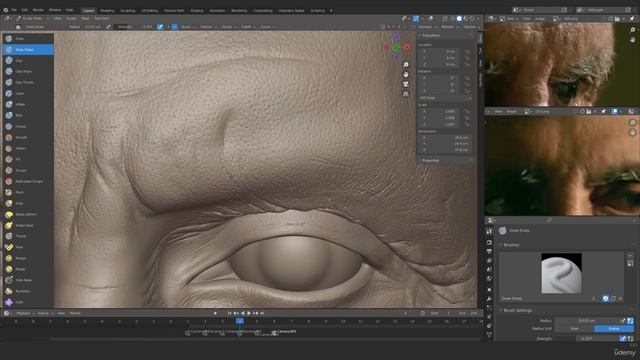Image resolution: width=640 pixels, height=360 pixels.
Task: Click the Draw Sharp brush preview thumbnail
Action: (x=561, y=273)
